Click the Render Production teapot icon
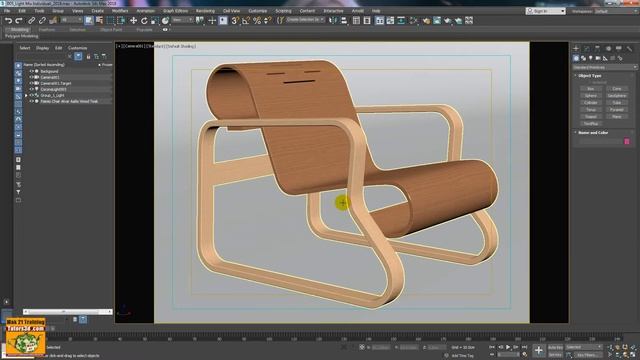This screenshot has height=360, width=640. tap(448, 20)
